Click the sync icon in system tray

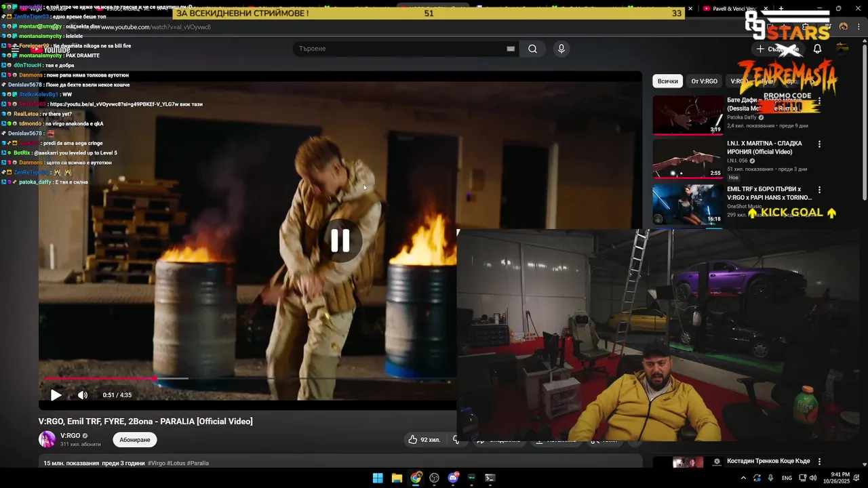(x=757, y=478)
